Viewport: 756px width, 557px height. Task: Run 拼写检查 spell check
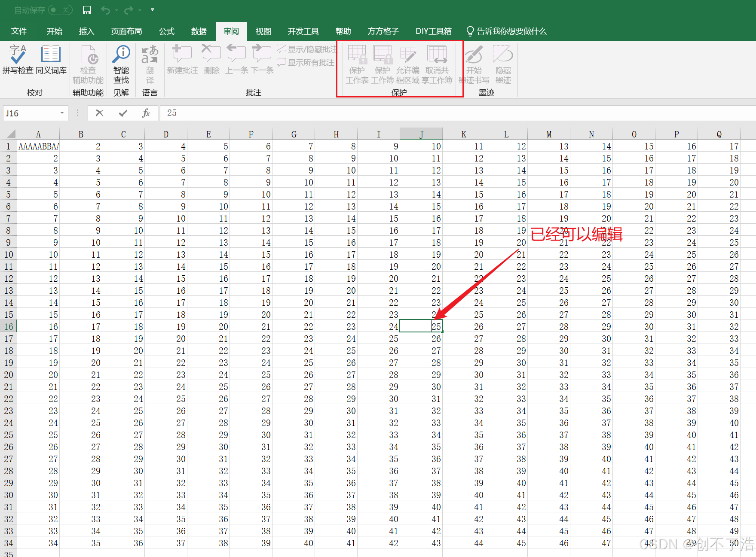pyautogui.click(x=18, y=59)
